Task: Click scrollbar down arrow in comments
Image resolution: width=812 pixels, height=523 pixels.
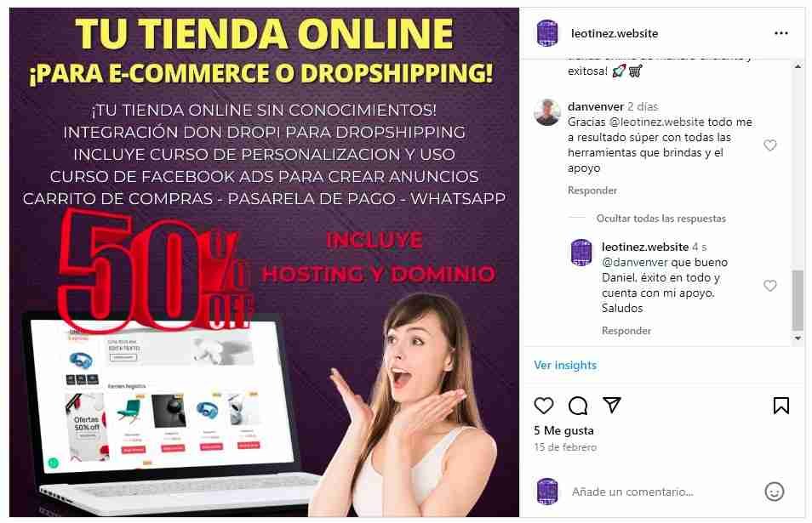Action: 798,338
